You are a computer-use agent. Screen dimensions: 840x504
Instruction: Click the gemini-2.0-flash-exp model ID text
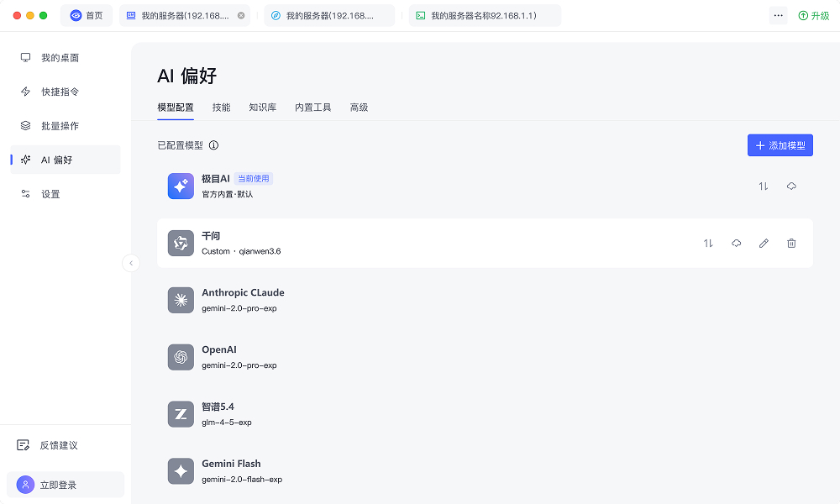tap(242, 480)
